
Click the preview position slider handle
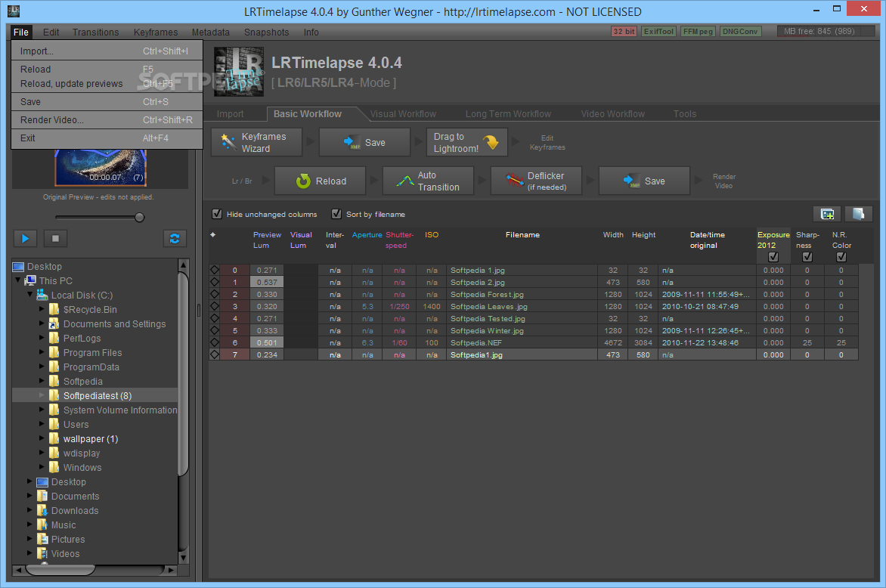(x=140, y=218)
